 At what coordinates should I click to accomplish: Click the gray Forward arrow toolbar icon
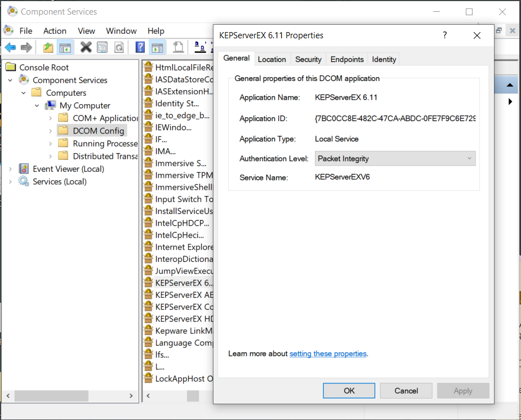coord(26,47)
